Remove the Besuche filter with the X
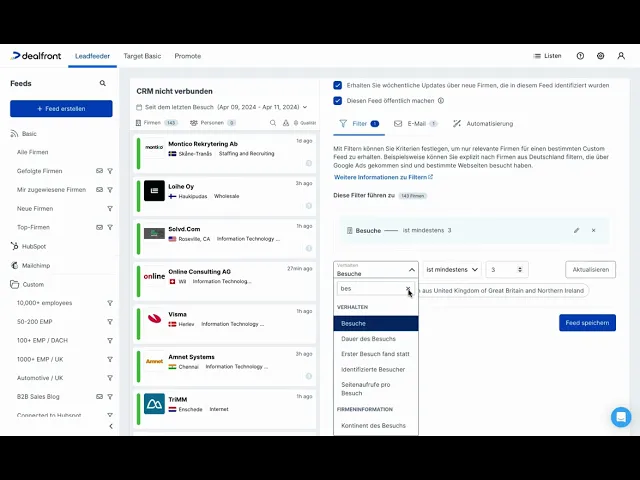This screenshot has height=480, width=640. [593, 231]
